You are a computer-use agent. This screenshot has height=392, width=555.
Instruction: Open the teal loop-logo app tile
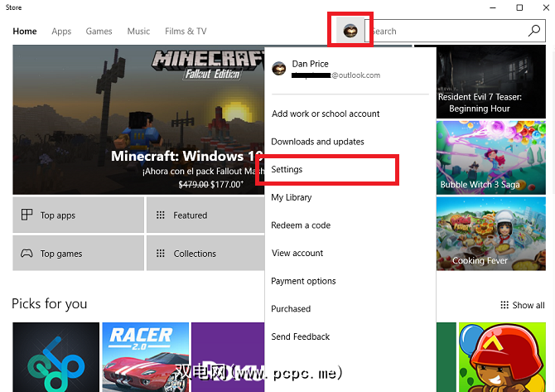(x=56, y=357)
